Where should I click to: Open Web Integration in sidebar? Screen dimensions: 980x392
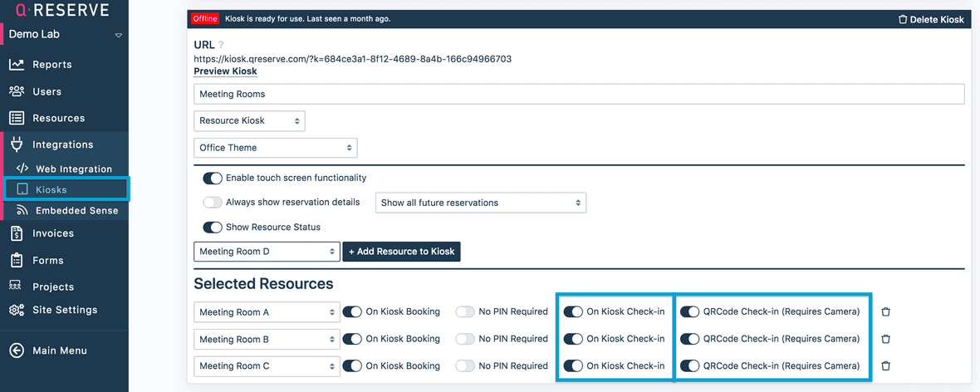(x=73, y=169)
